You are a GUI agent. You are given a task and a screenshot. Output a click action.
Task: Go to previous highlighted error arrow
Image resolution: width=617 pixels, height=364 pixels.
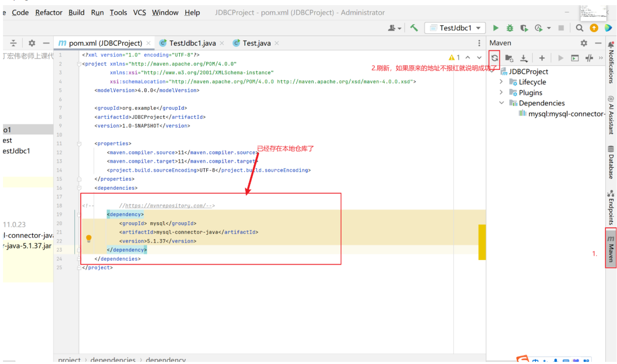point(468,58)
